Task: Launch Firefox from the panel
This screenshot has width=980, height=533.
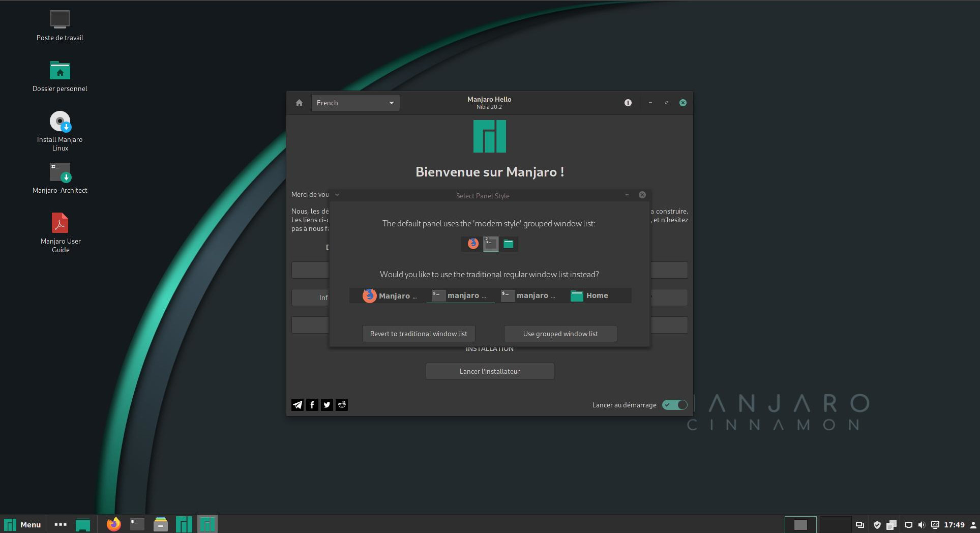Action: click(x=114, y=524)
